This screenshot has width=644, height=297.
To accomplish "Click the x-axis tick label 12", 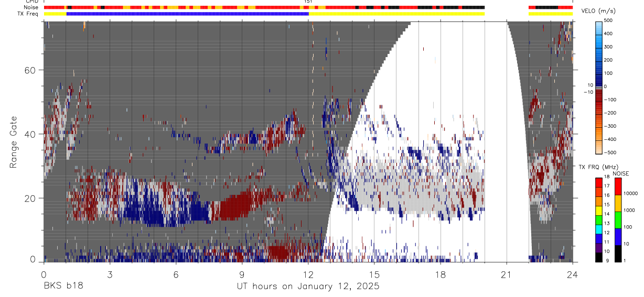I will pyautogui.click(x=308, y=274).
